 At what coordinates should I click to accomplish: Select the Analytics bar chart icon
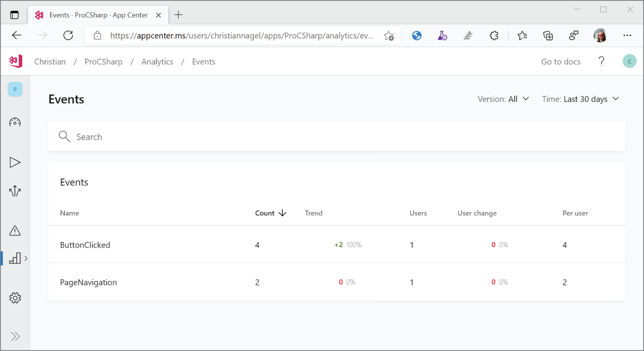point(15,258)
